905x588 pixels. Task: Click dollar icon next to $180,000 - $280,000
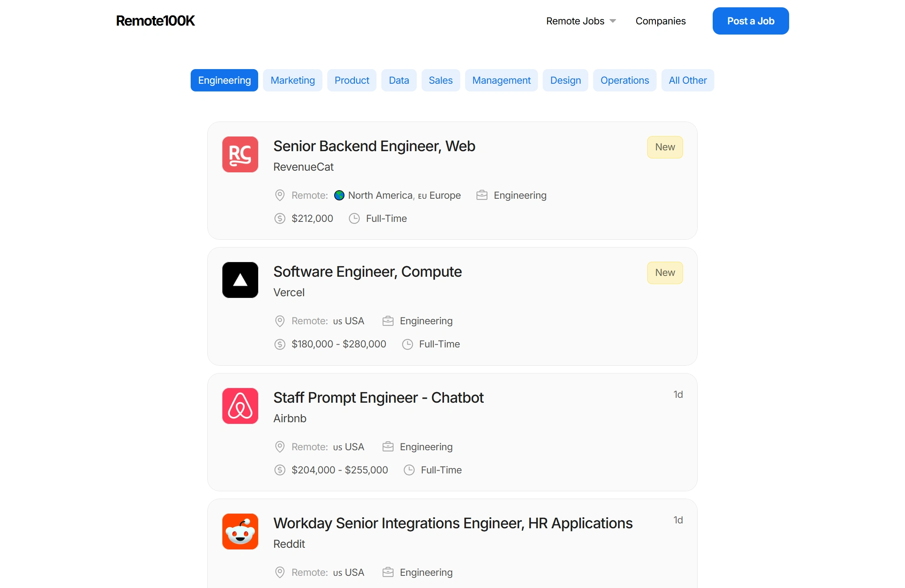pyautogui.click(x=280, y=344)
